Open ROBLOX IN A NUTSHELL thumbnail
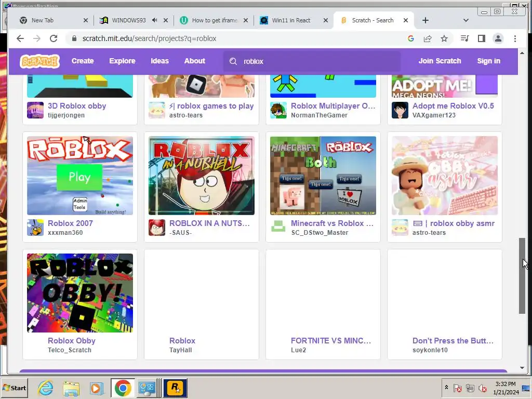This screenshot has width=532, height=399. 202,176
